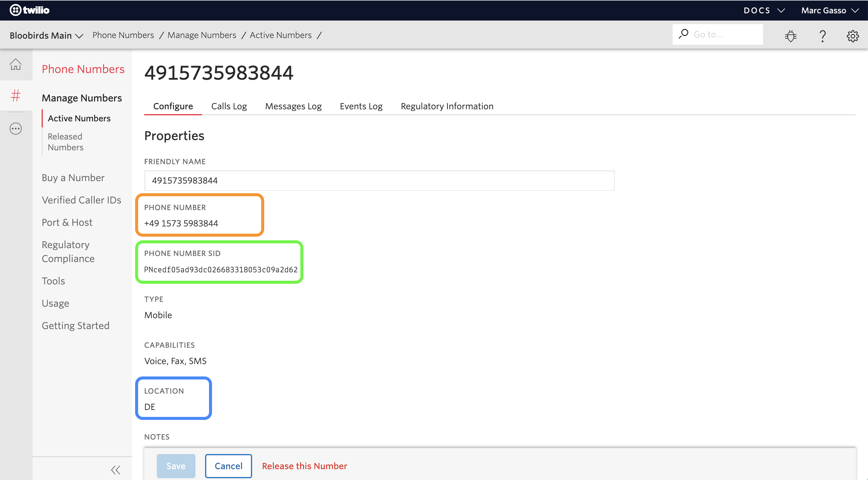Click the search magnifier icon
This screenshot has height=480, width=868.
coord(683,34)
